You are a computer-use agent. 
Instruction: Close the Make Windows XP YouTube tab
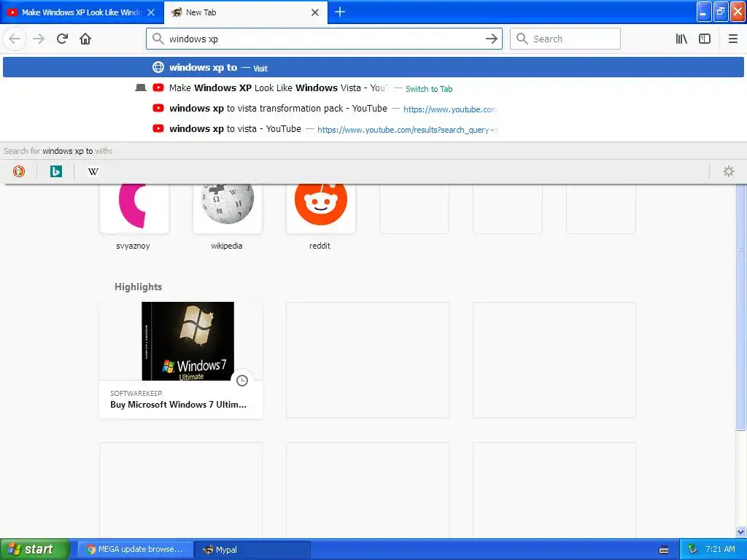tap(151, 12)
